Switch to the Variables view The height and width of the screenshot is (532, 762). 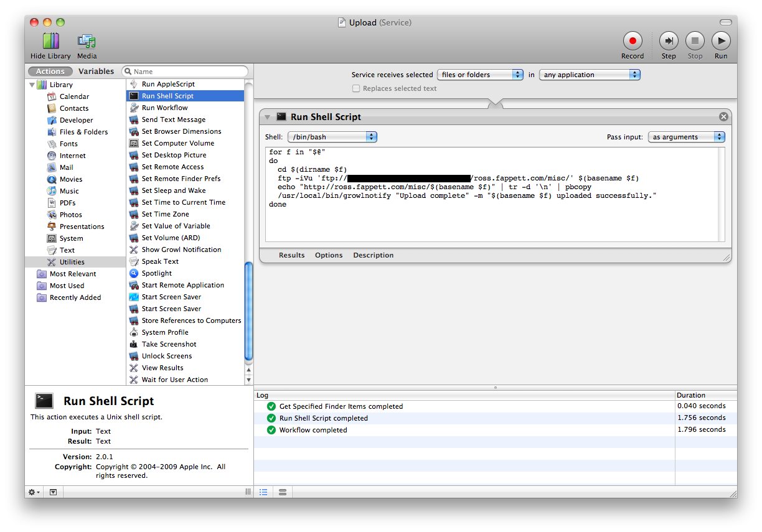click(x=96, y=72)
